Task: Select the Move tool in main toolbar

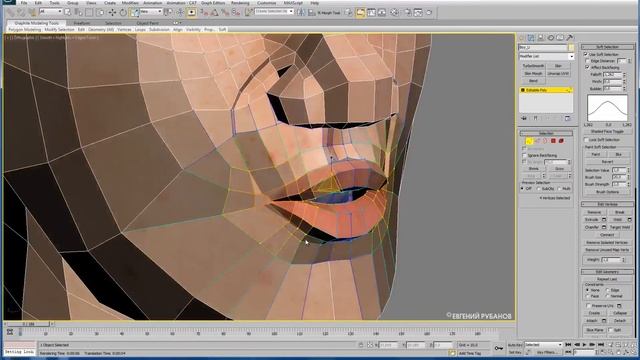Action: (112, 12)
